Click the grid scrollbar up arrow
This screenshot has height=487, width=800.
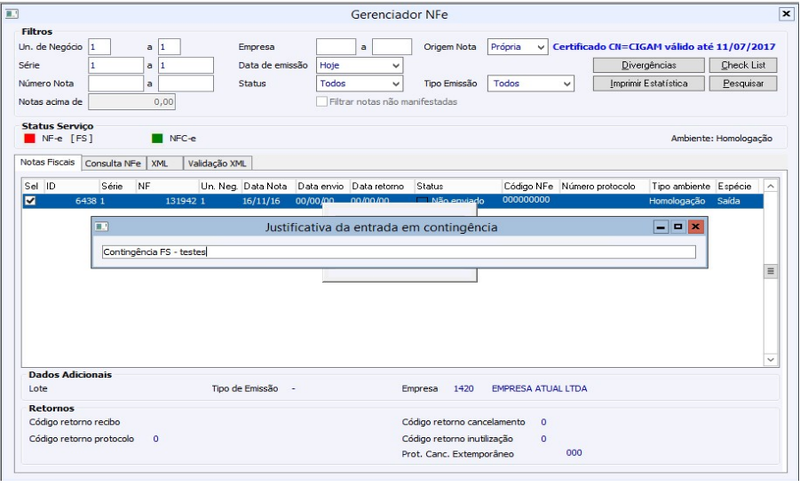(x=770, y=186)
